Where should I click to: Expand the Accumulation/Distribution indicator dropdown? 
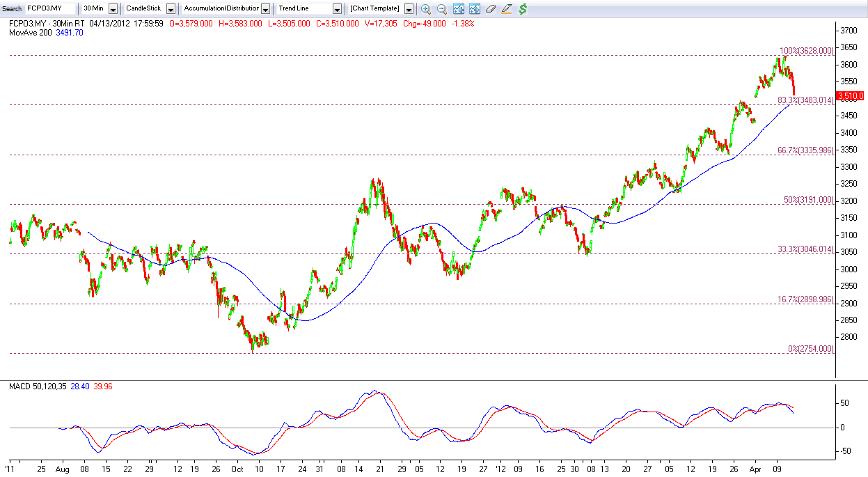click(x=265, y=8)
